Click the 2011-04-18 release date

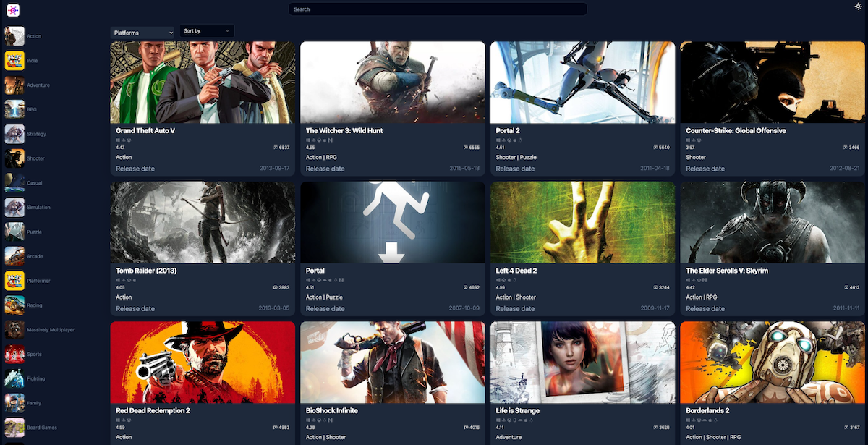(x=655, y=169)
